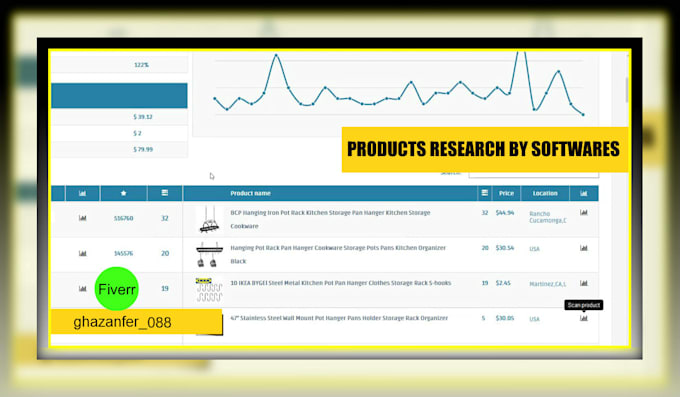This screenshot has width=680, height=397.
Task: Click the $44.94 price cell
Action: coord(505,213)
